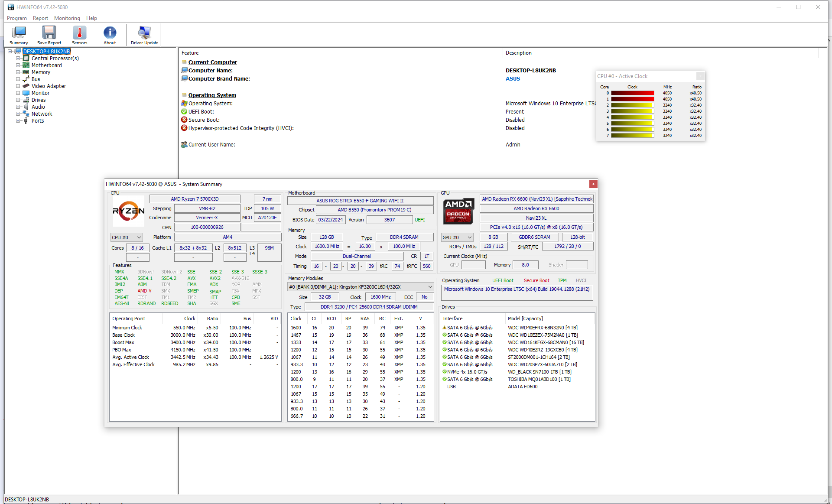Expand the Central Processor(s) tree node
The image size is (832, 504).
[x=18, y=58]
